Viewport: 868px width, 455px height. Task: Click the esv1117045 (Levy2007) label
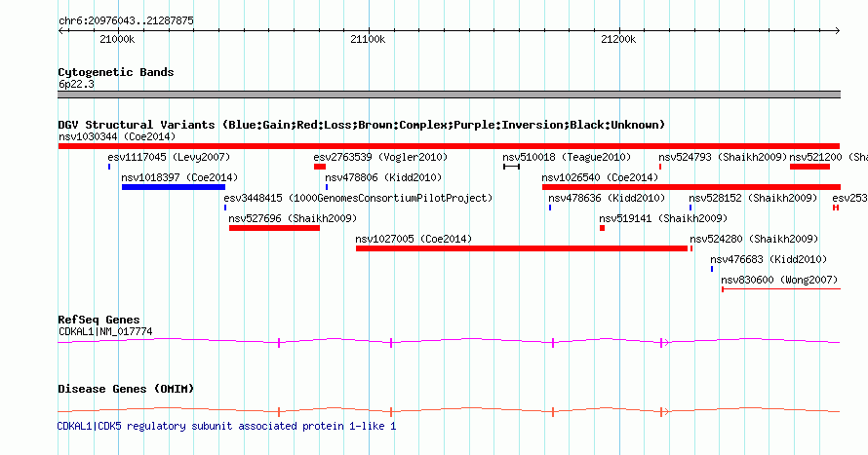(169, 157)
